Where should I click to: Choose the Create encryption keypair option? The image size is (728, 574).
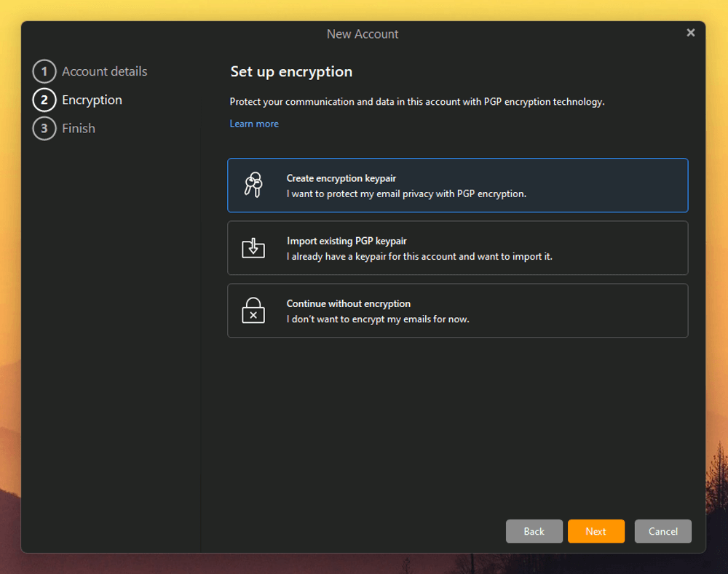tap(457, 186)
